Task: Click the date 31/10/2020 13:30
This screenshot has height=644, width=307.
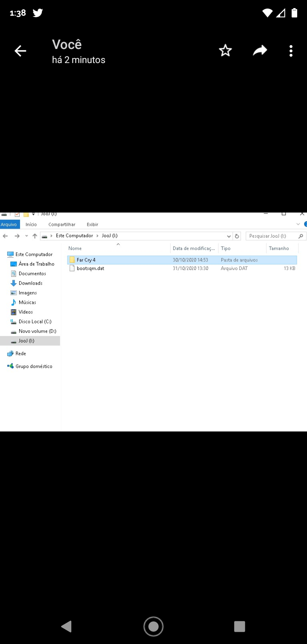Action: 190,268
